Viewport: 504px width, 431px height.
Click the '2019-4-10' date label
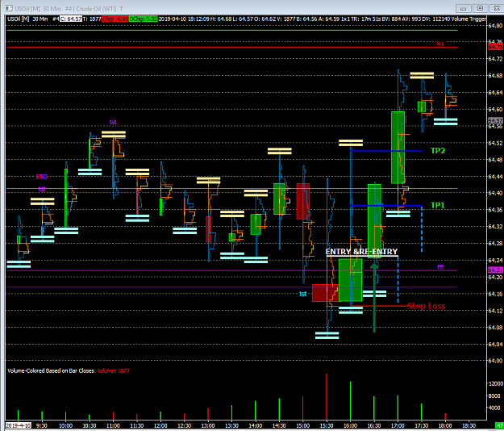19,425
